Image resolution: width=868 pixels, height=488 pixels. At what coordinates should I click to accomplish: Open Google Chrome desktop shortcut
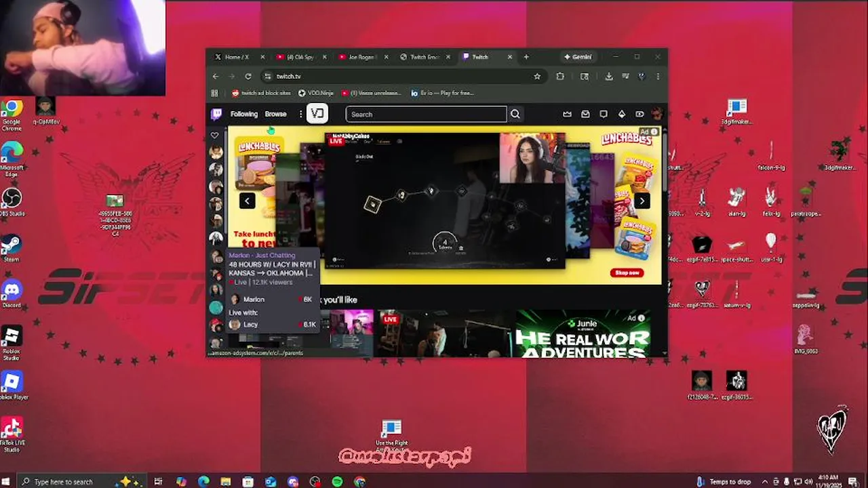pos(12,115)
